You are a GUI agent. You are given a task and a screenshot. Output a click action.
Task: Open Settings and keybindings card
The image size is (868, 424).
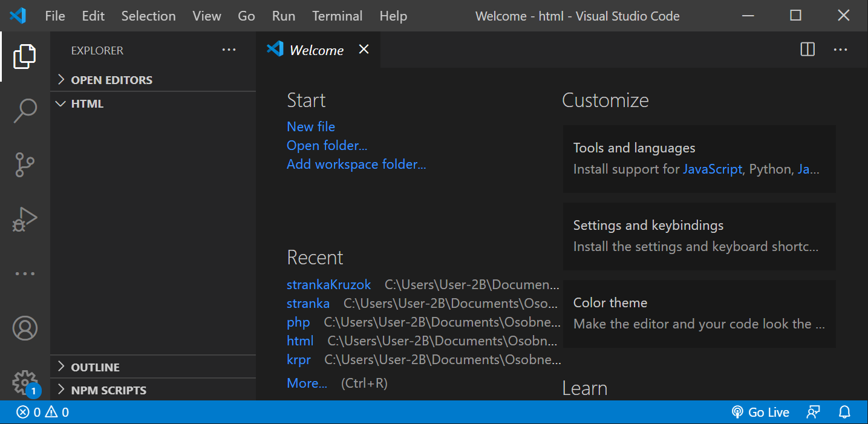pos(699,236)
